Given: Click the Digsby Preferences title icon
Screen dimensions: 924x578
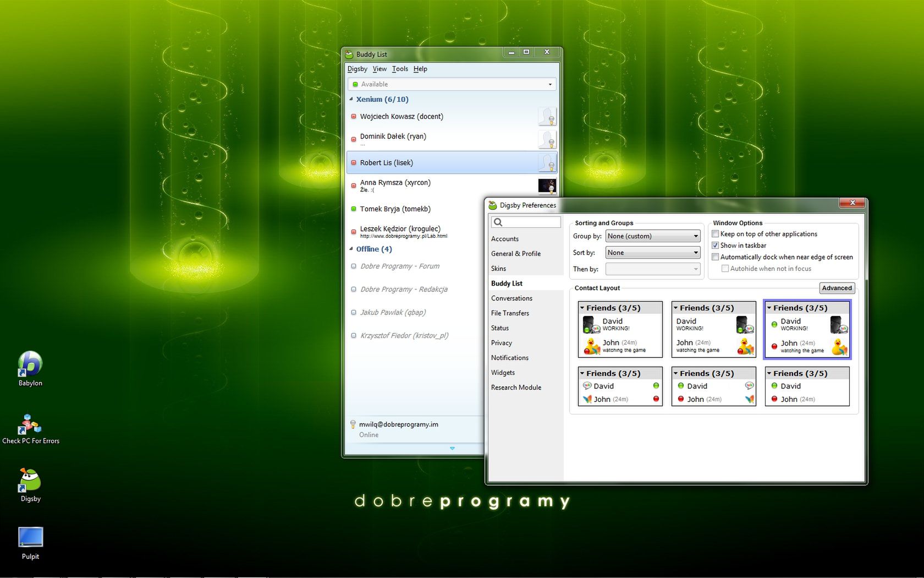Looking at the screenshot, I should point(493,205).
